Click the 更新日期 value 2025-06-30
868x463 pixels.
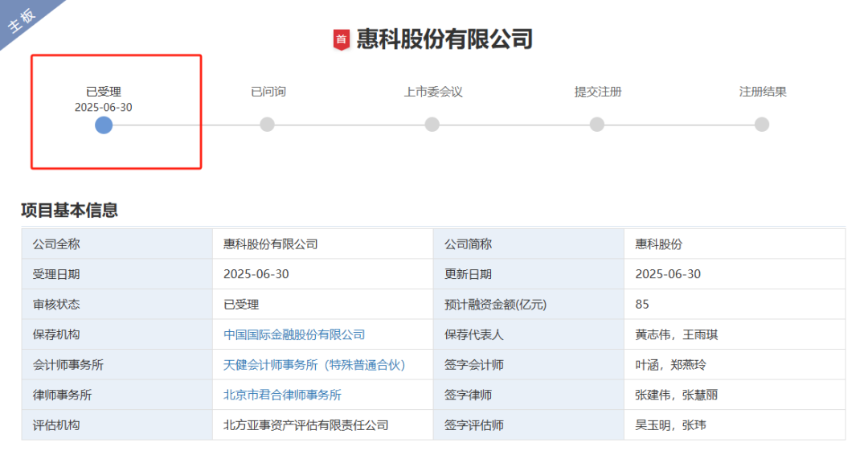tap(668, 274)
